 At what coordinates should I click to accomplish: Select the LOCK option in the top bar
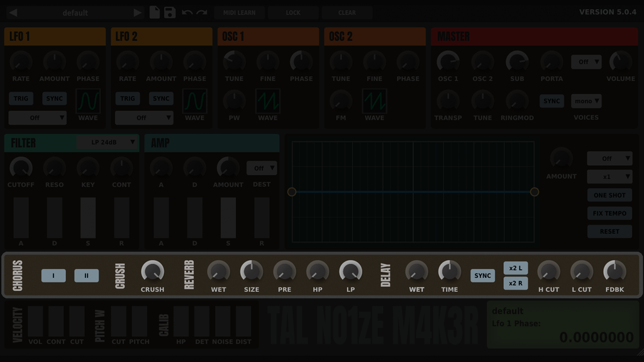coord(293,12)
